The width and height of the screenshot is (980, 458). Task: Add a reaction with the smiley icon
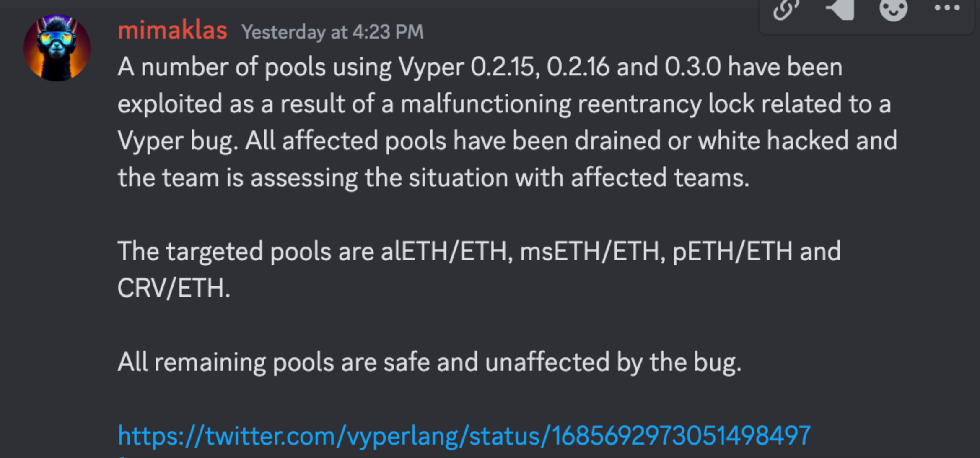[x=893, y=9]
